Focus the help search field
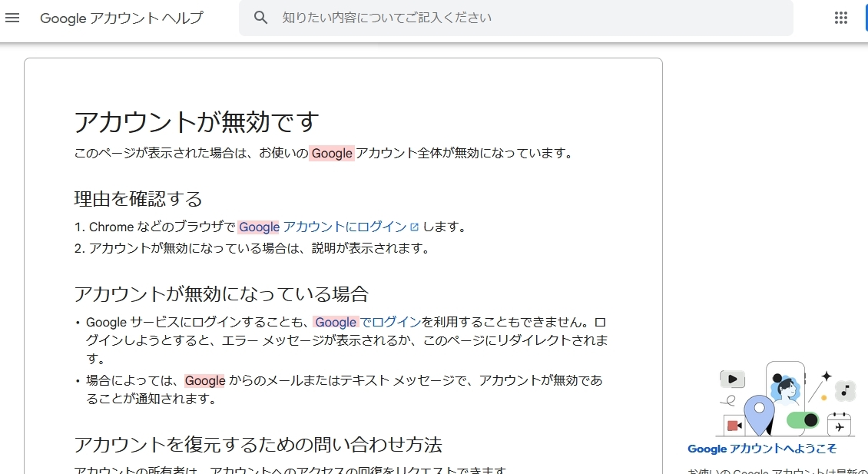Screen dimensions: 868x474 [x=515, y=18]
